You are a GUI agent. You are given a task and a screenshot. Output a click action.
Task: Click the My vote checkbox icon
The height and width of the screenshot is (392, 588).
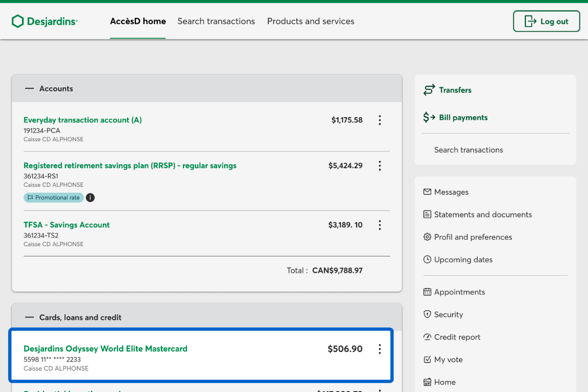(x=427, y=359)
